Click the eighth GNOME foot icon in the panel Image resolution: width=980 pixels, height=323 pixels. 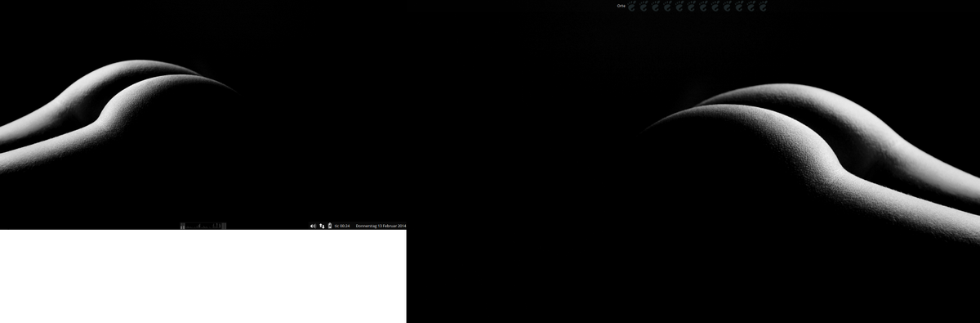[715, 6]
